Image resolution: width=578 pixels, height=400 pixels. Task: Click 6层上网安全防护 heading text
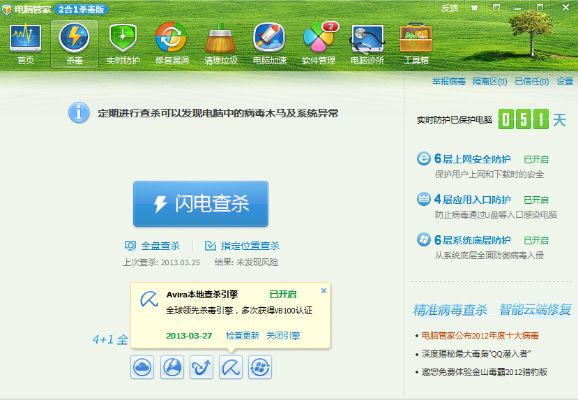[472, 159]
